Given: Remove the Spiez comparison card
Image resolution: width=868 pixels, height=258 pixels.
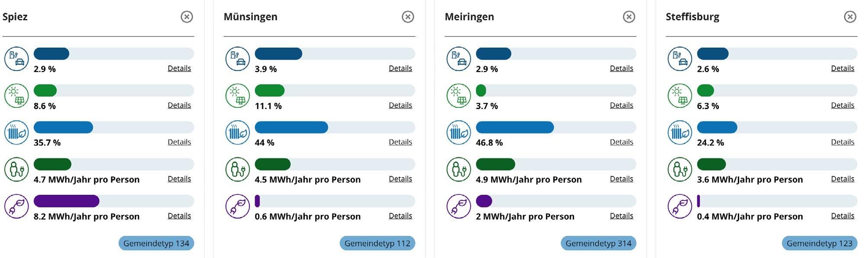Looking at the screenshot, I should click(187, 17).
